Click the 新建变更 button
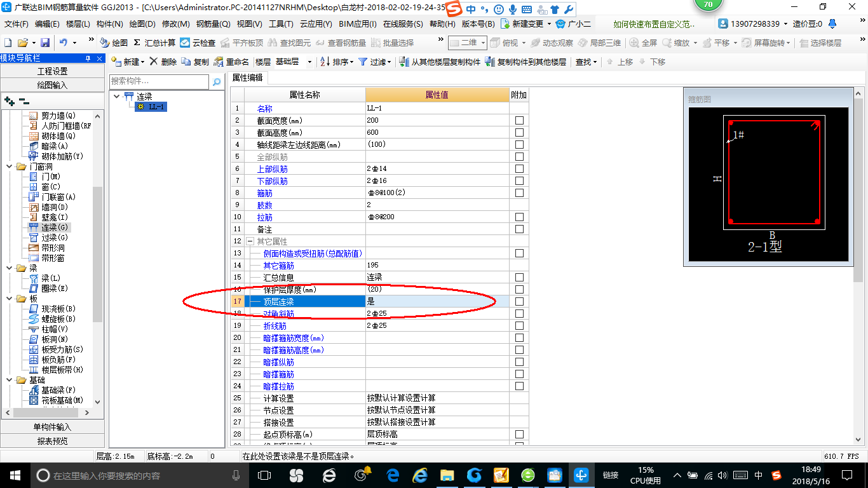This screenshot has height=488, width=868. (525, 24)
